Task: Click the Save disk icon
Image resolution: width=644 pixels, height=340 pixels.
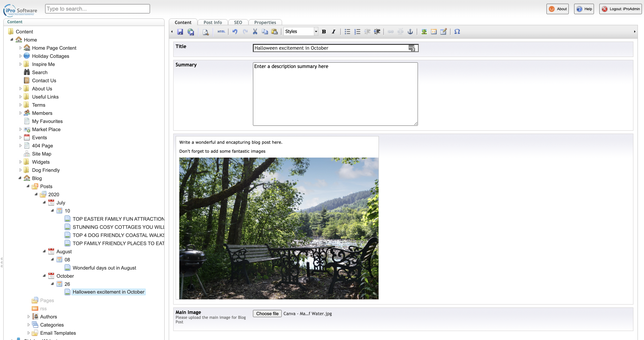Action: tap(180, 32)
